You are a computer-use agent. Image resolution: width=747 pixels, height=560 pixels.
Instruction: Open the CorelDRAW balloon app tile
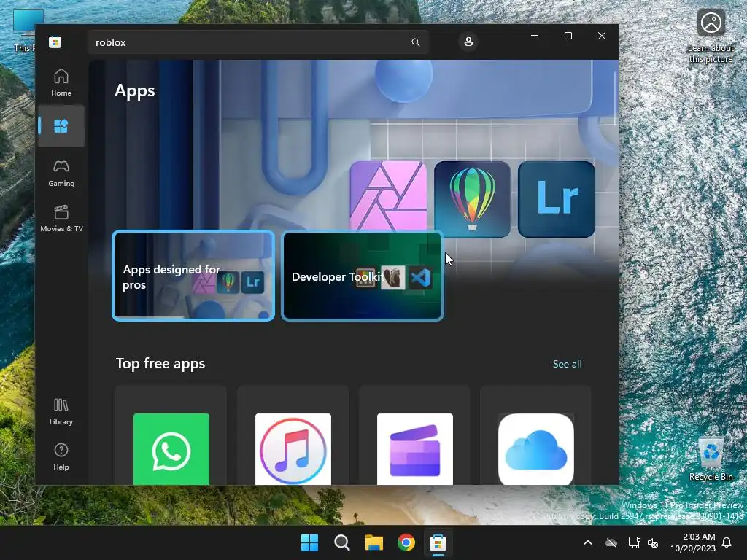point(472,199)
